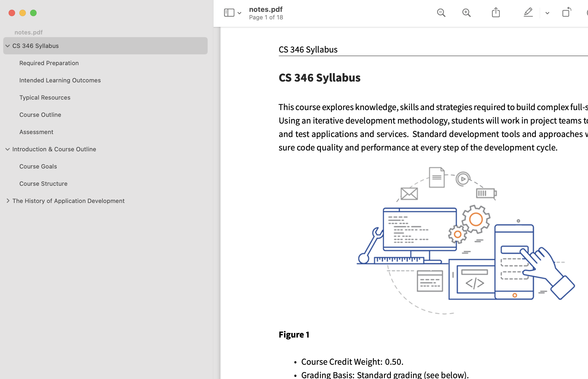
Task: Click the Intended Learning Outcomes item
Action: point(60,80)
